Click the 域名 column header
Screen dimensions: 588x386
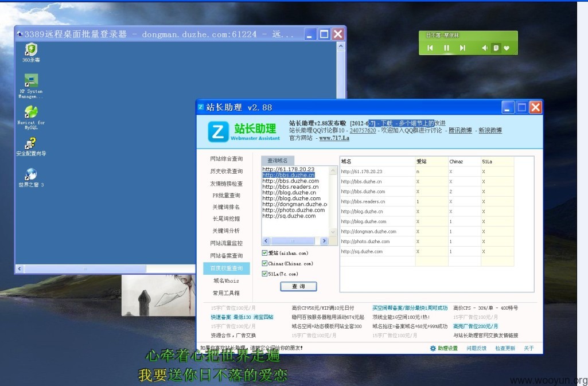[x=377, y=162]
